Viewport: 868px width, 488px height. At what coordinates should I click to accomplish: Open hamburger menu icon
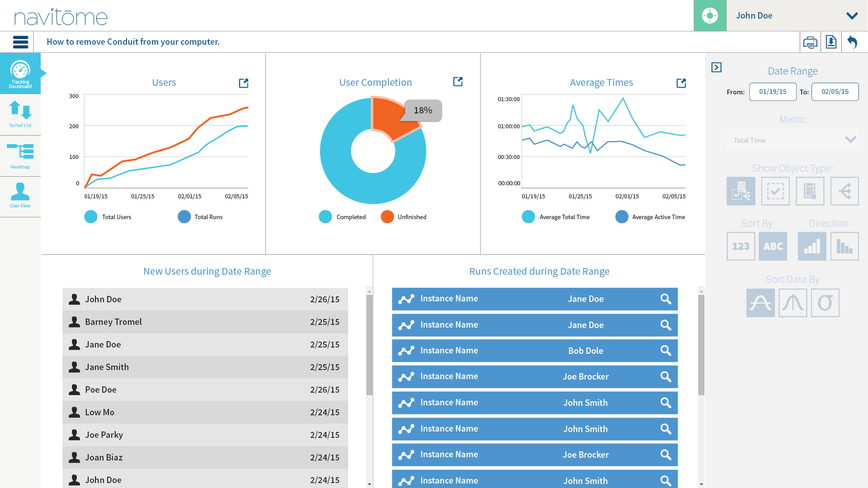click(x=20, y=42)
